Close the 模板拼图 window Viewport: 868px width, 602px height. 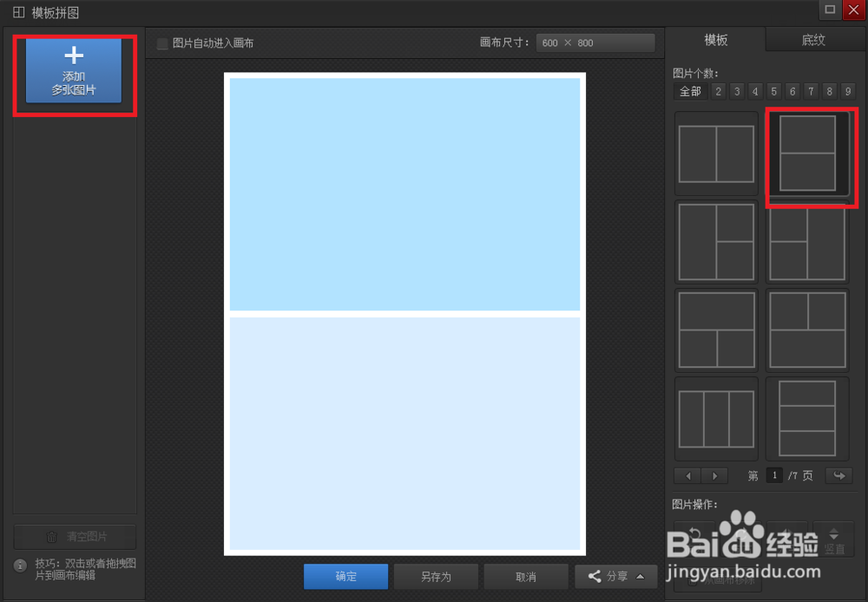(x=853, y=10)
